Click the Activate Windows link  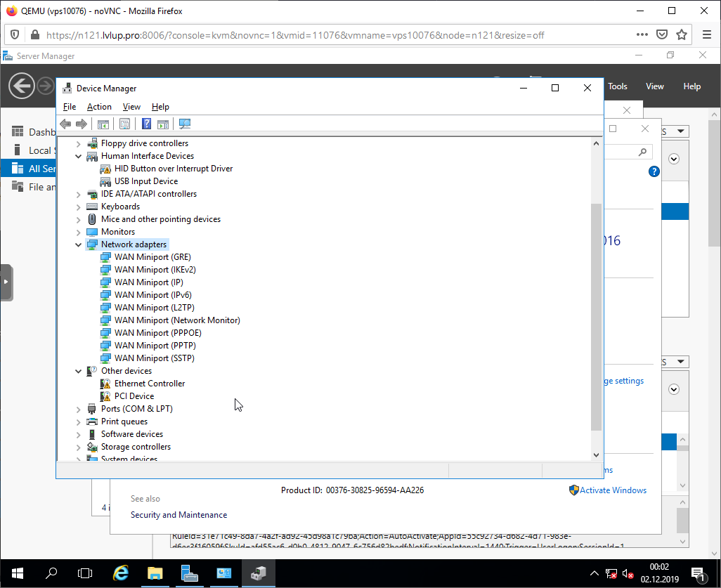click(613, 490)
